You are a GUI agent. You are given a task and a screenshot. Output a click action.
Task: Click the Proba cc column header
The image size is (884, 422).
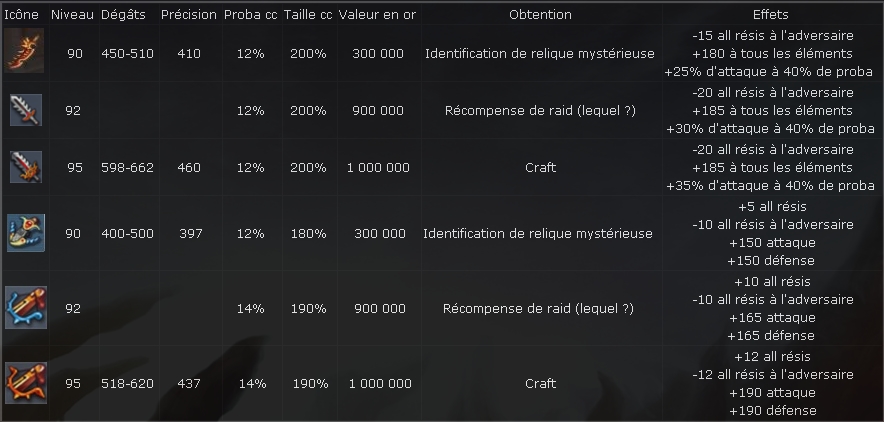(250, 15)
